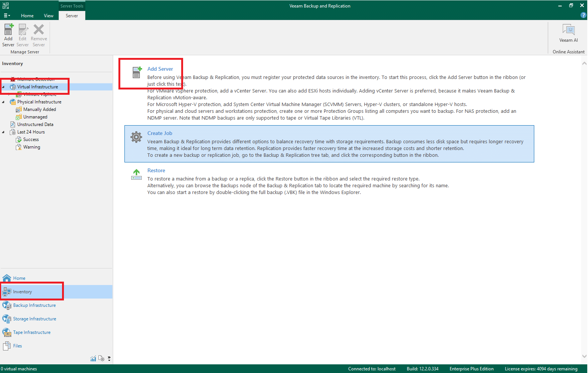Restore down the application window
The height and width of the screenshot is (373, 588).
(x=571, y=5)
